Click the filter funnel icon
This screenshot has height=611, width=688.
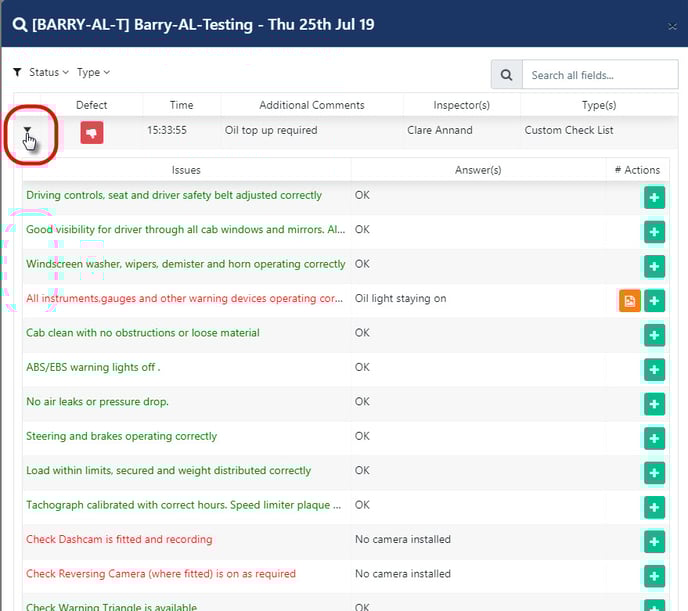tap(17, 72)
